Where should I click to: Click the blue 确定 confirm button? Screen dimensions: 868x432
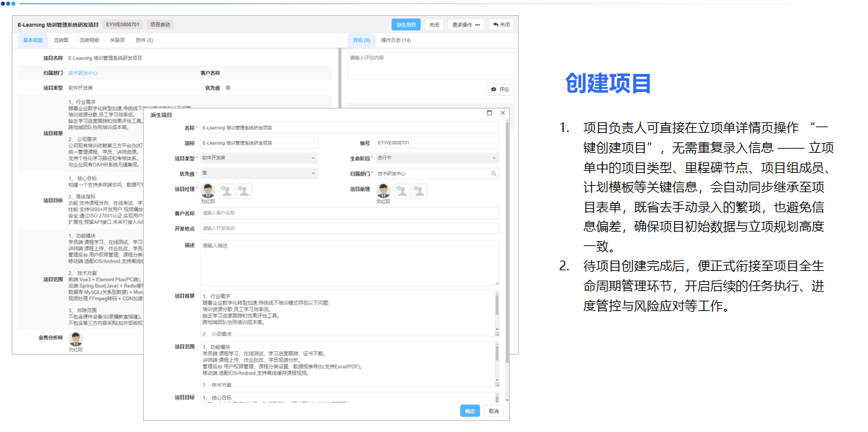pyautogui.click(x=469, y=410)
